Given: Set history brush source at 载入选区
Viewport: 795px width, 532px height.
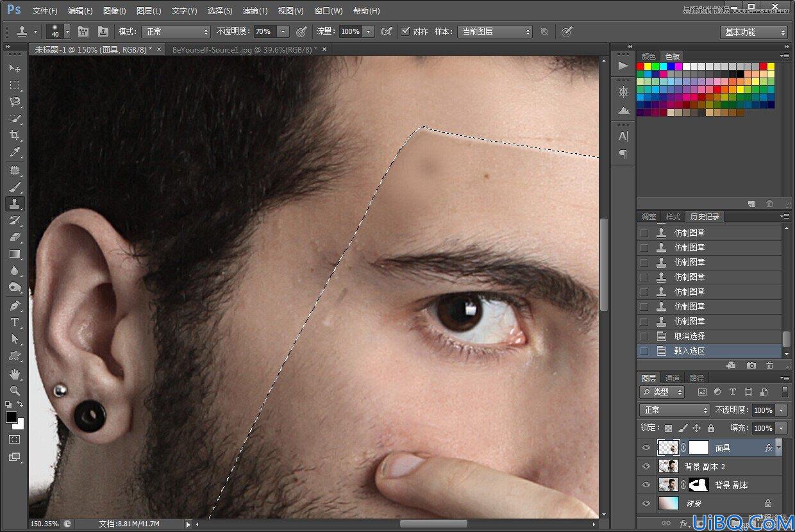Looking at the screenshot, I should [x=644, y=351].
